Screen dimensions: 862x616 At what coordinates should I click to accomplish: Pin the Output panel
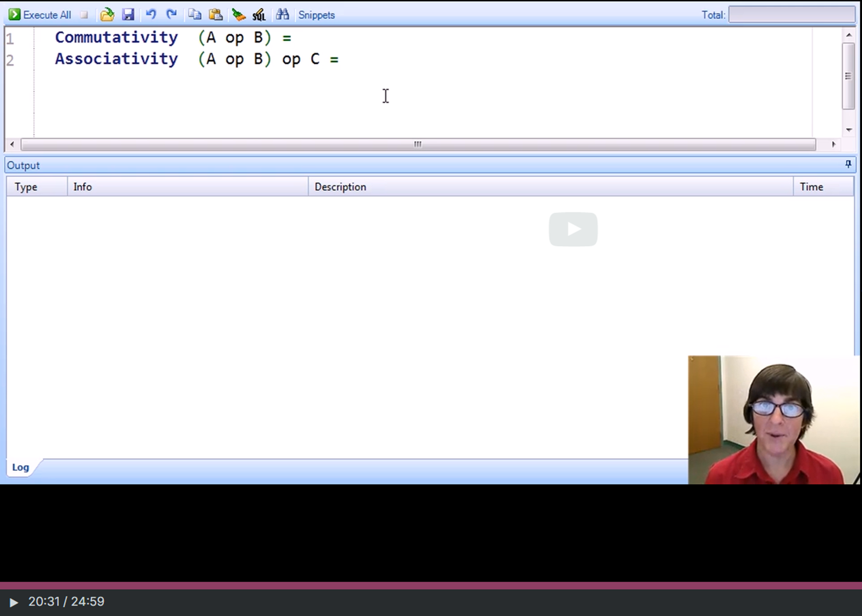[848, 164]
